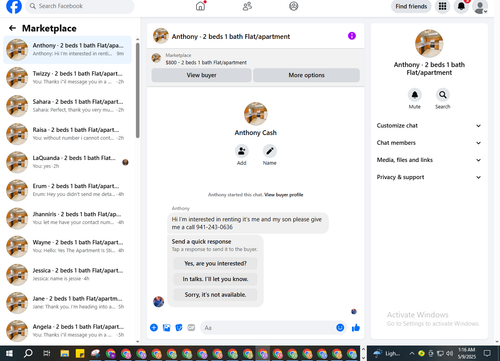
Task: Select the highlighted Anthony conversation in the list
Action: coord(67,49)
